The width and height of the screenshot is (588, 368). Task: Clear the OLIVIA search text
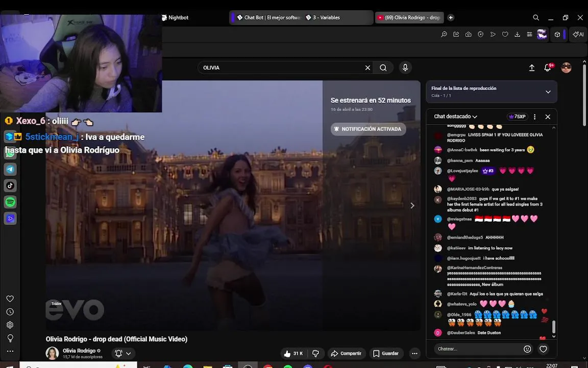click(367, 67)
